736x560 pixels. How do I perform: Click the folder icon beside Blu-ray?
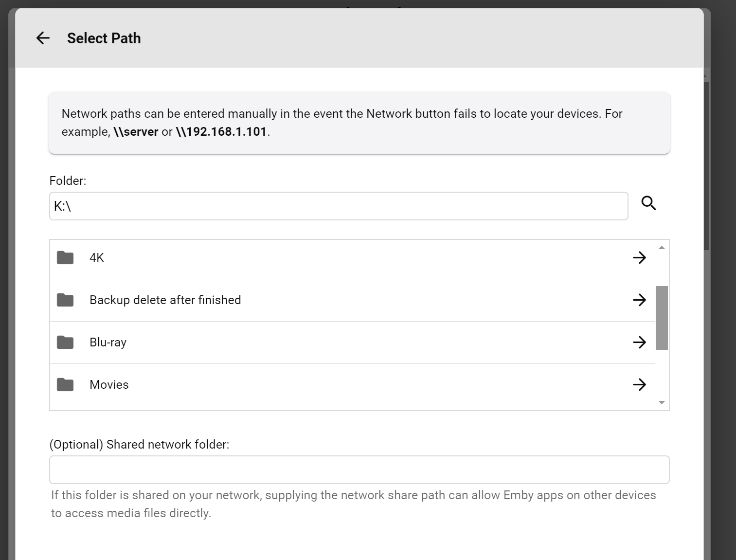(65, 343)
